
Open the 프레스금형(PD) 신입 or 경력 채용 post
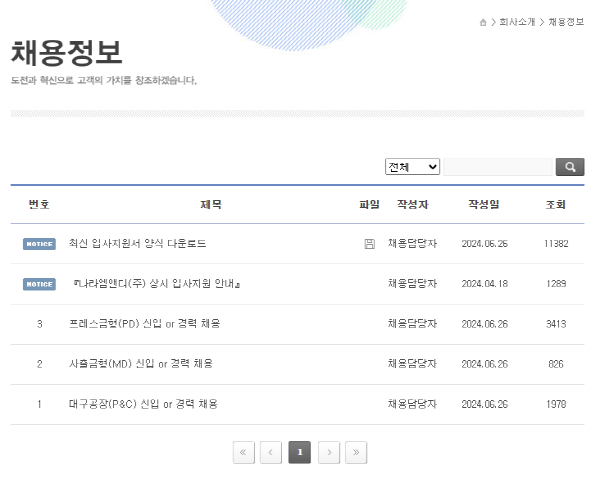coord(144,324)
